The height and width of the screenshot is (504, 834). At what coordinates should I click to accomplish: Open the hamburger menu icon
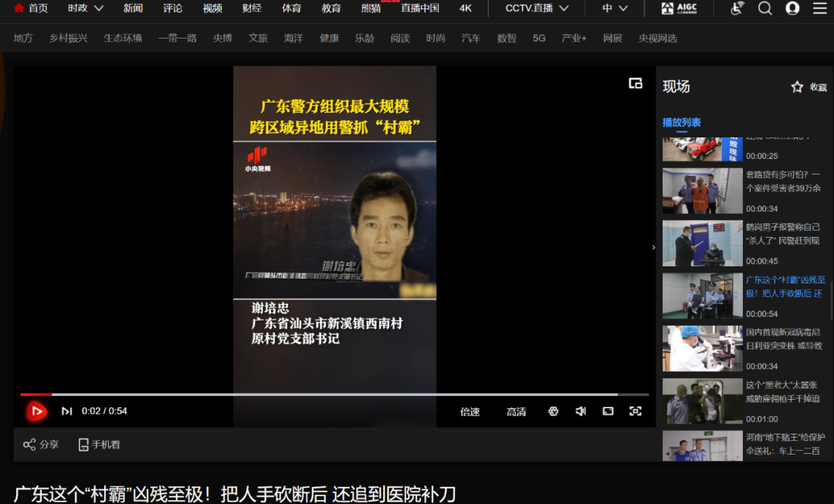point(819,8)
